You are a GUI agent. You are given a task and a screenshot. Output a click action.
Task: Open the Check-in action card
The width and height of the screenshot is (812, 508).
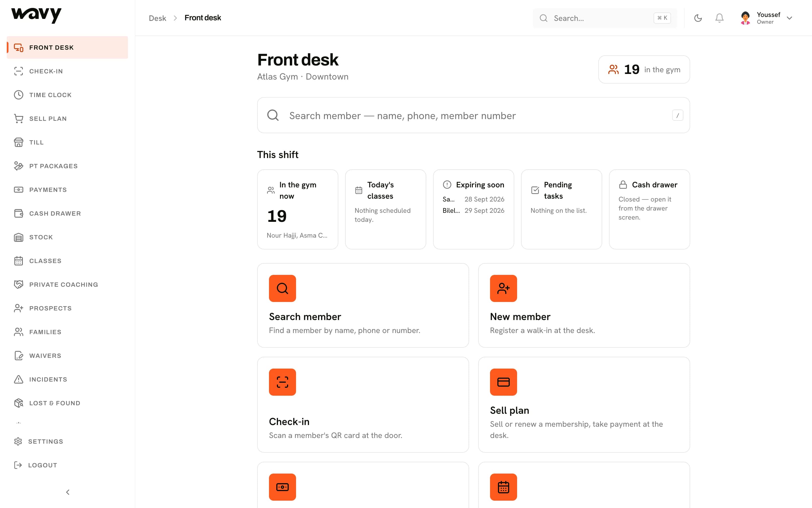pos(363,404)
